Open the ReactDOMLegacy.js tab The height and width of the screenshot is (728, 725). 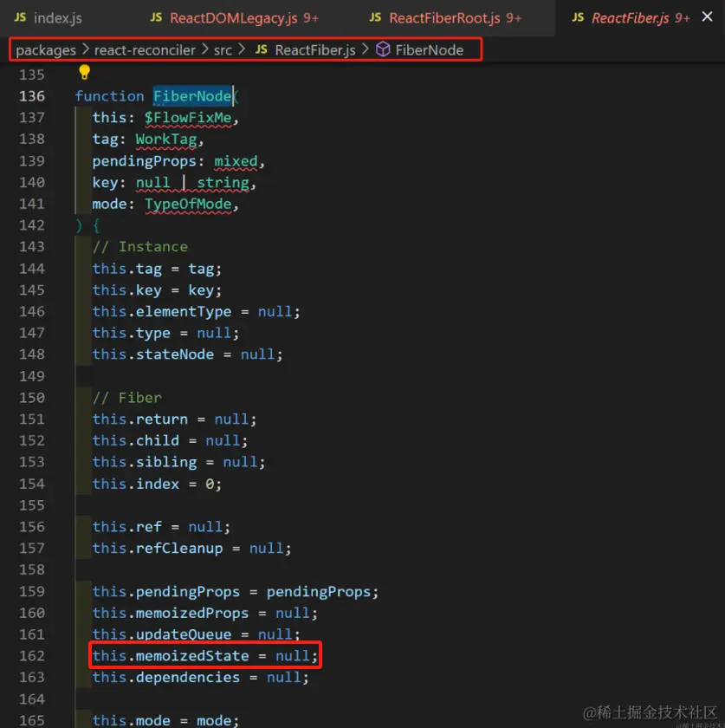(x=235, y=18)
